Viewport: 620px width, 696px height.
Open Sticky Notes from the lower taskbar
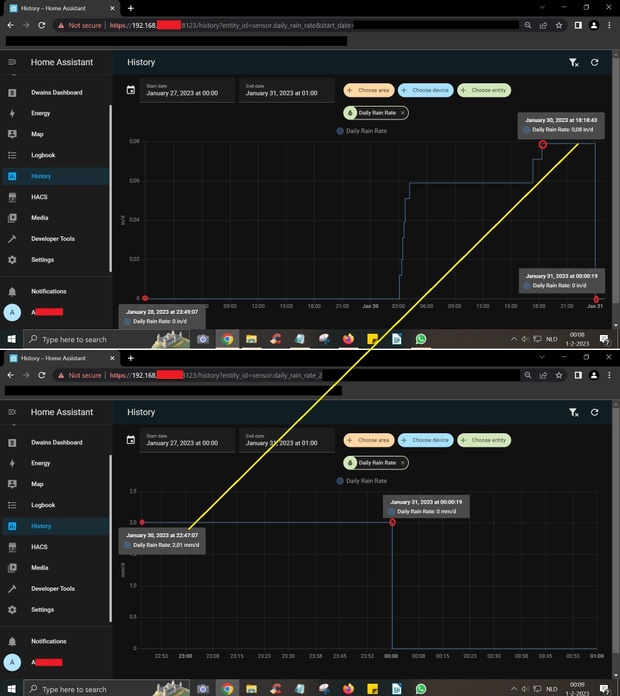coord(372,689)
